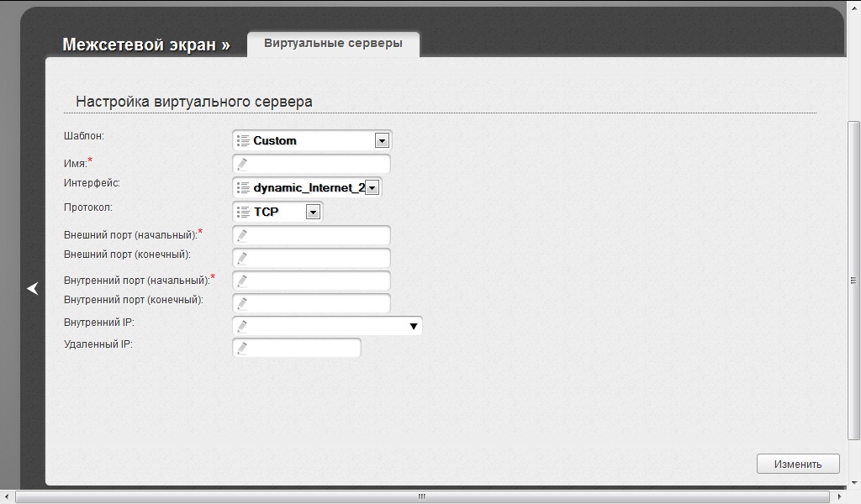Image resolution: width=861 pixels, height=504 pixels.
Task: Switch to the Виртуальные серверы tab
Action: pos(333,43)
